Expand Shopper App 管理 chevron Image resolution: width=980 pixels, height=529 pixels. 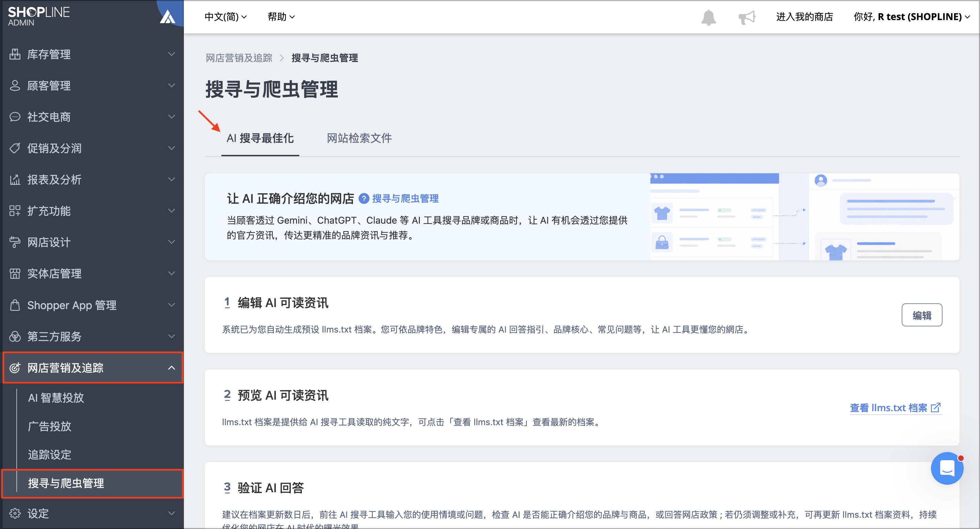[x=172, y=305]
